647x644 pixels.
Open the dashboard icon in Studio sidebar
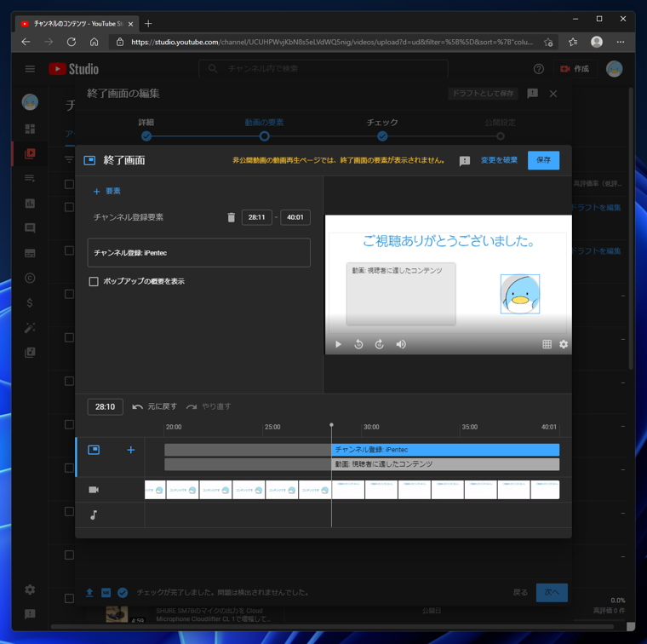point(30,129)
